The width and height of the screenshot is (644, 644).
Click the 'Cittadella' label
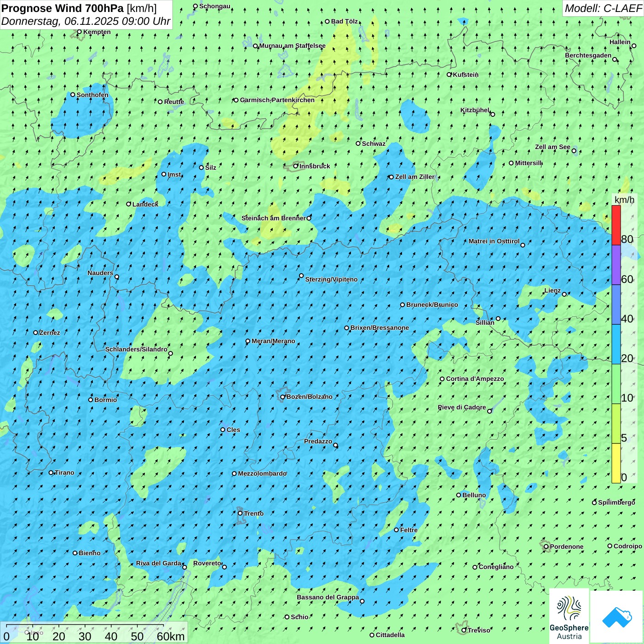[x=390, y=635]
